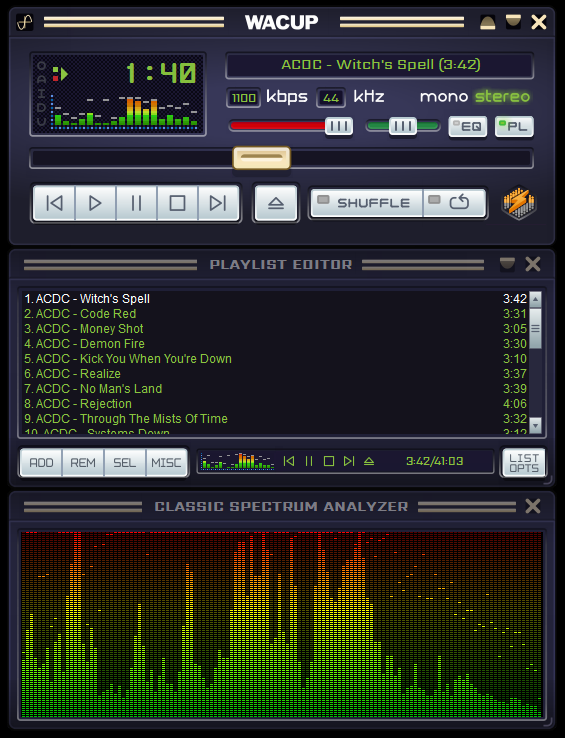This screenshot has height=738, width=565.
Task: Adjust the green balance slider
Action: coord(403,126)
